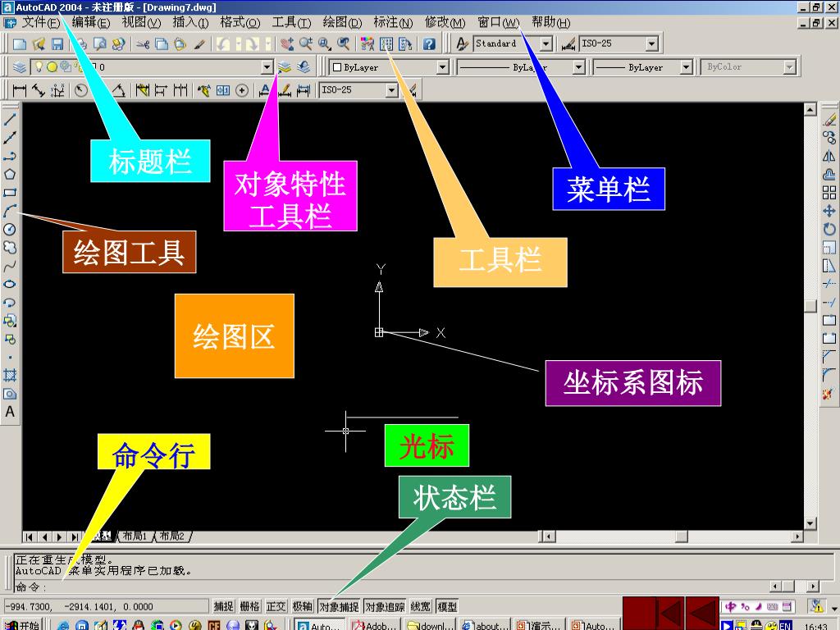This screenshot has width=840, height=630.
Task: Switch to the 布局2 layout tab
Action: click(171, 536)
